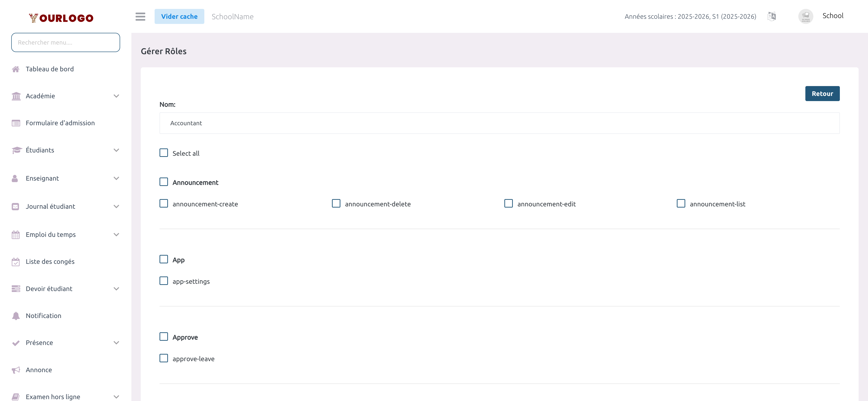Click the Vider cache button
Screen dimensions: 868x401
coord(179,16)
